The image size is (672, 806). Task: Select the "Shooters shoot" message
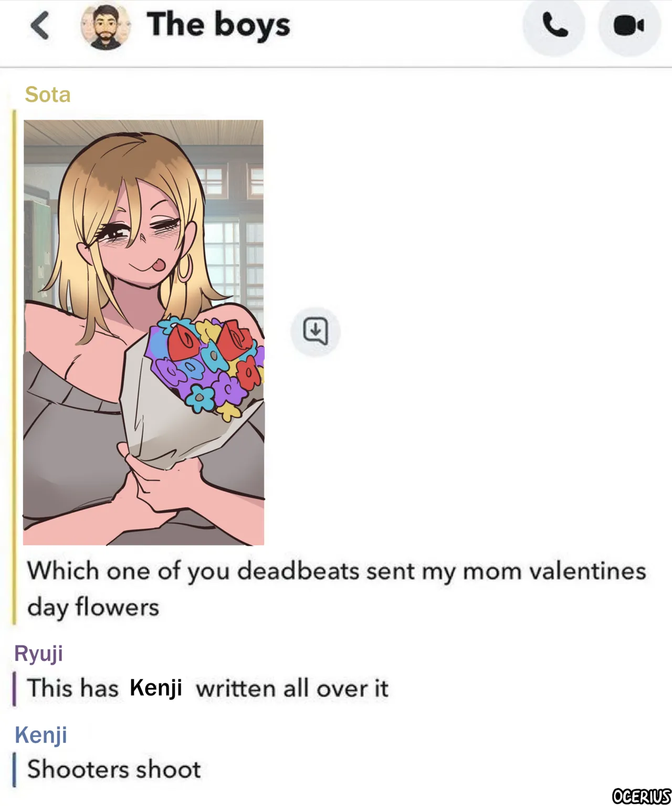pos(114,769)
